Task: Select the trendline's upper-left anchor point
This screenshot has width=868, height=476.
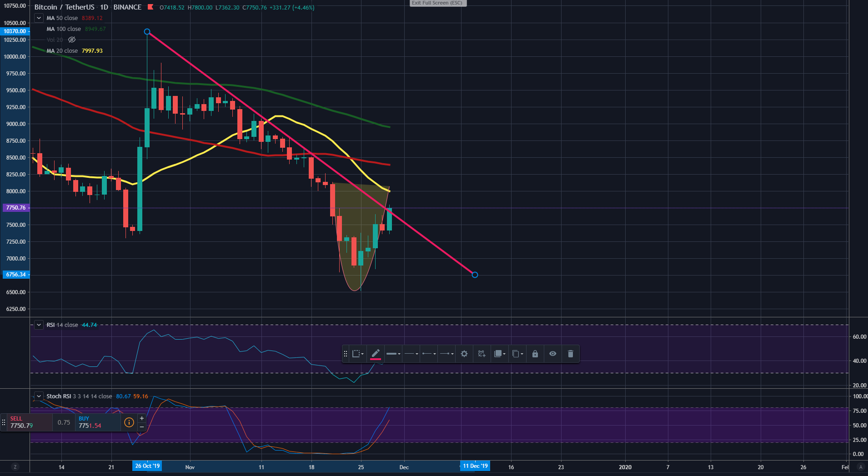Action: [147, 32]
